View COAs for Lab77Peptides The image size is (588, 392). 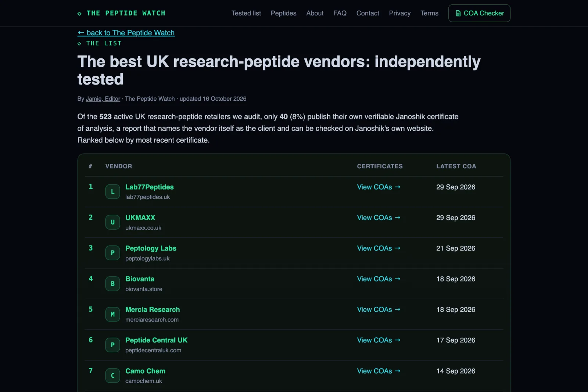[379, 187]
